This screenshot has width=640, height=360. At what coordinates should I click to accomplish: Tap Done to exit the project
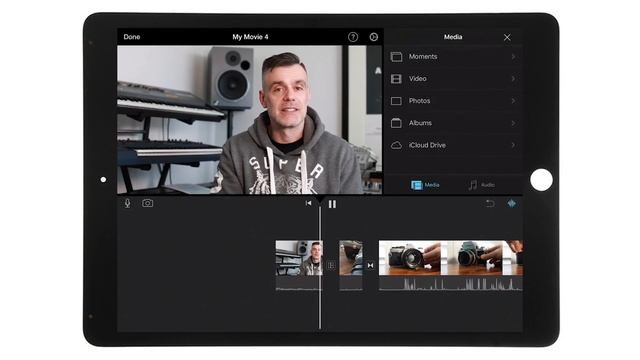(131, 37)
